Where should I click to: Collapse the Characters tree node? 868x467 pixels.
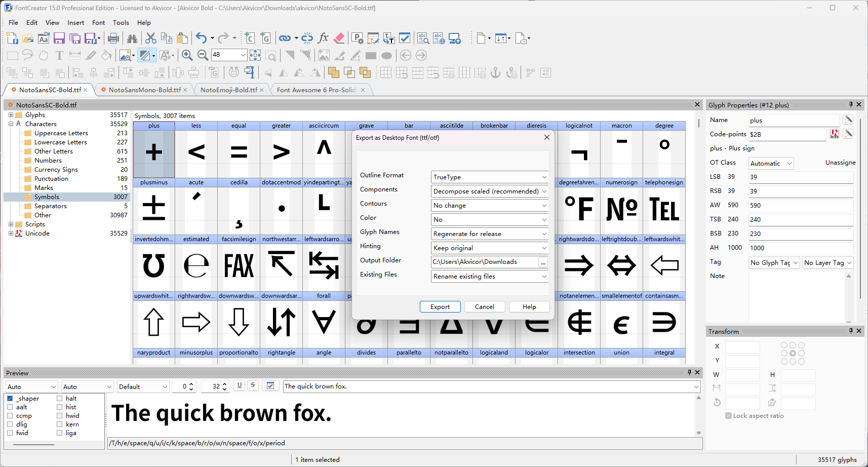coord(11,124)
